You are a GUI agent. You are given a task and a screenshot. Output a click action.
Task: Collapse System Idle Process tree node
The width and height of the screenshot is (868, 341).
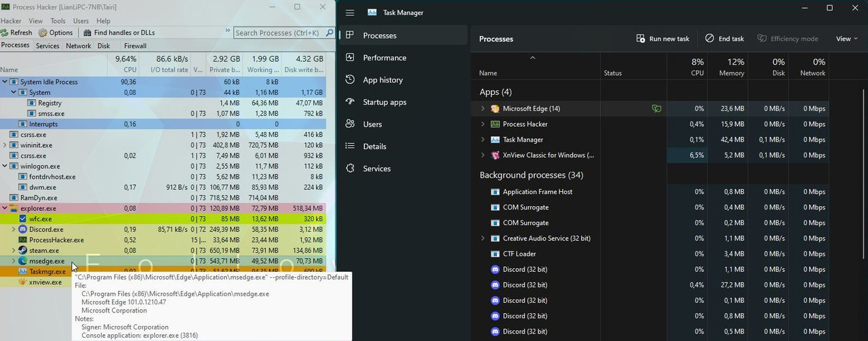coord(5,82)
